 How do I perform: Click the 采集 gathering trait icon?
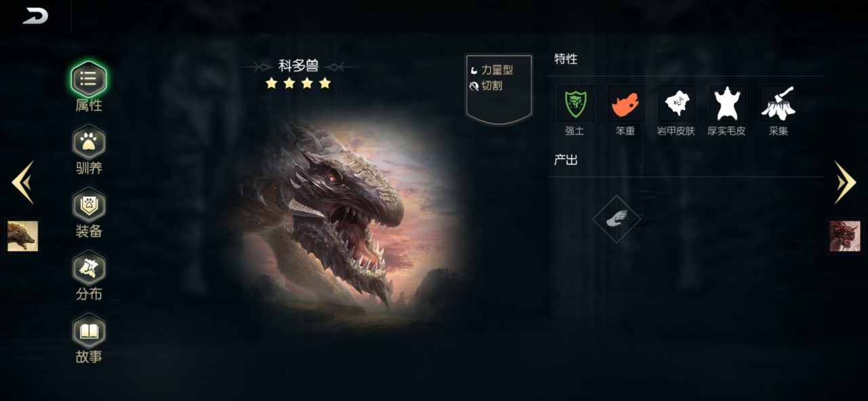point(778,104)
